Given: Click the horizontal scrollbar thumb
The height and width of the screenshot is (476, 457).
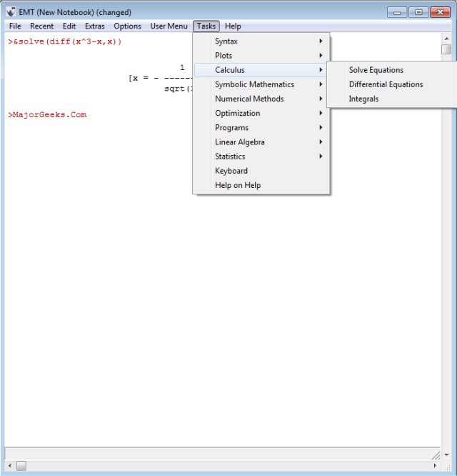Looking at the screenshot, I should coord(21,465).
